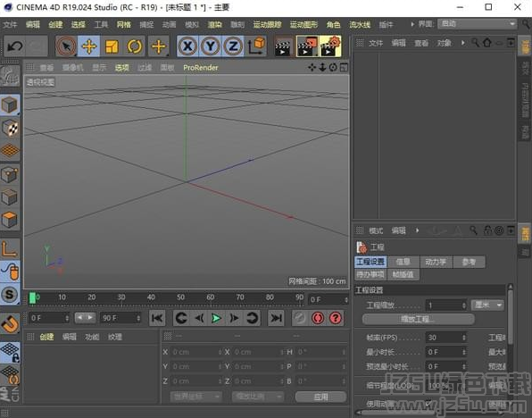Viewport: 532px width, 418px height.
Task: Select Model mode cube icon
Action: point(10,104)
